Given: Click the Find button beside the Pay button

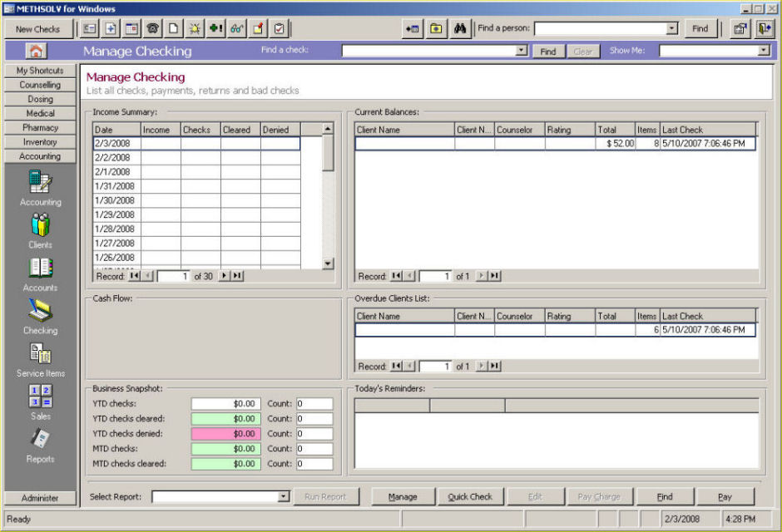Looking at the screenshot, I should pyautogui.click(x=665, y=496).
